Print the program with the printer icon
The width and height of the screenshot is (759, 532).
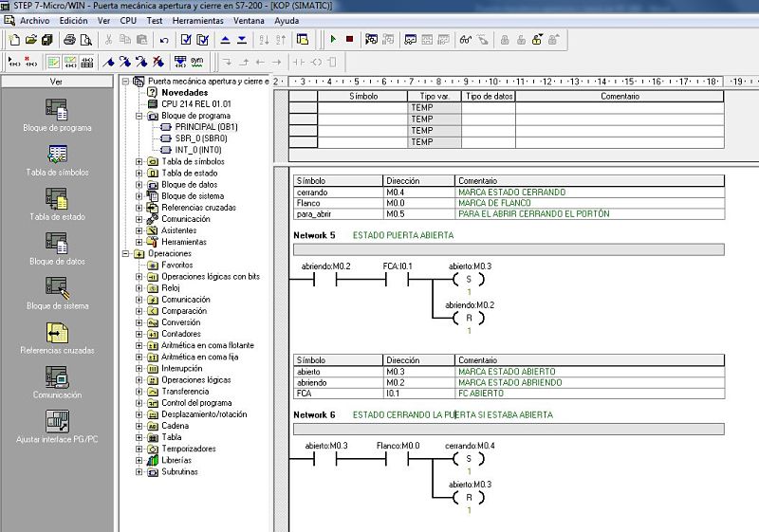point(69,40)
